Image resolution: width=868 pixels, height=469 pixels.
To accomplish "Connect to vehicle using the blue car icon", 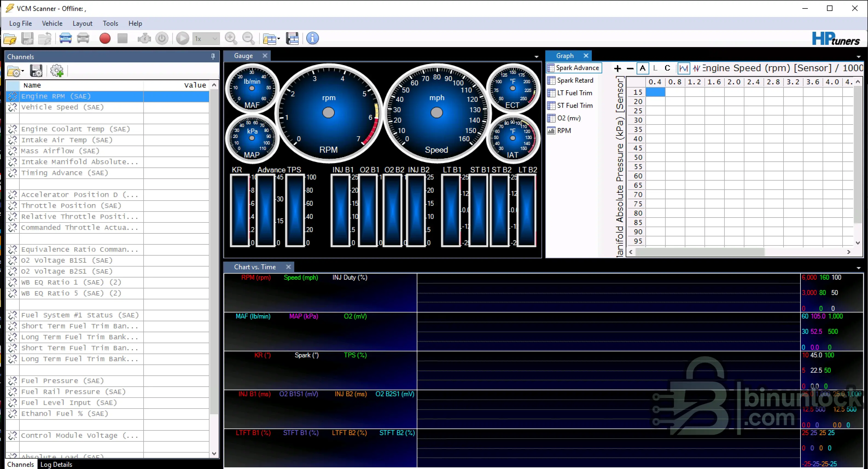I will click(x=65, y=38).
